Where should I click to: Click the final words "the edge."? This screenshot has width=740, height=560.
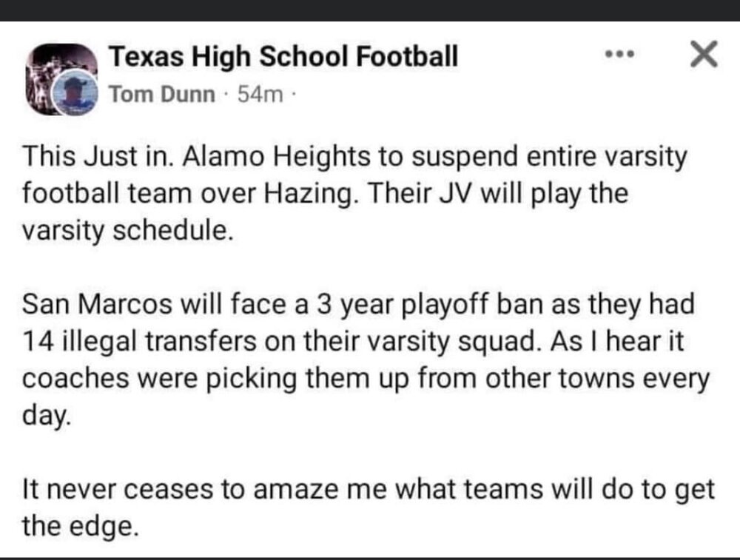81,526
